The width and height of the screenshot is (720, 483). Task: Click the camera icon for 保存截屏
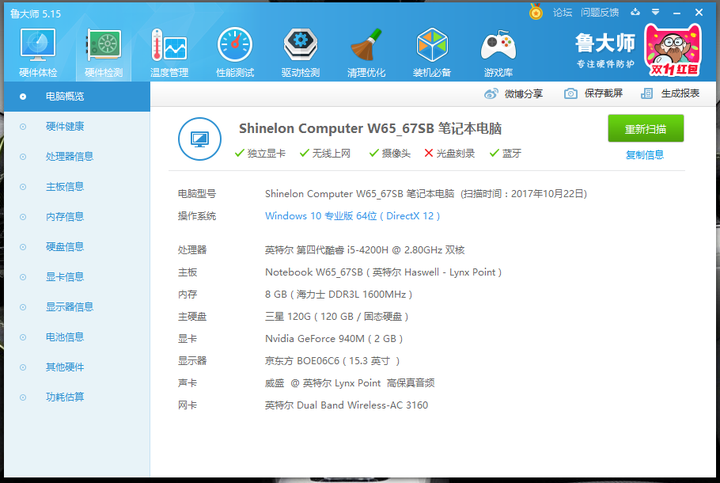coord(570,94)
